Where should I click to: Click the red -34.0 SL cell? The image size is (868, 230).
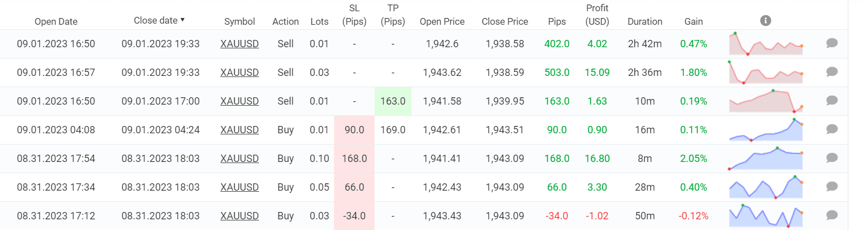tap(354, 216)
